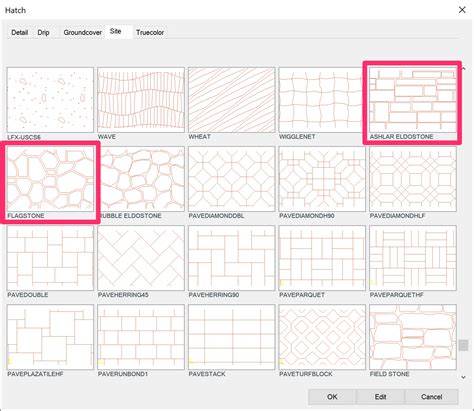Viewport: 474px width, 411px height.
Task: Open the Drip tab
Action: pyautogui.click(x=43, y=32)
